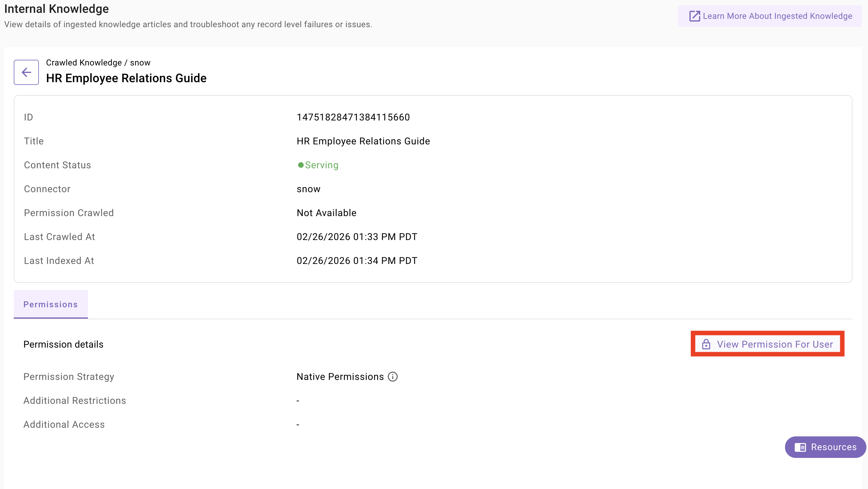Click the snow breadcrumb item
Screen dimensions: 868x489
tap(140, 63)
